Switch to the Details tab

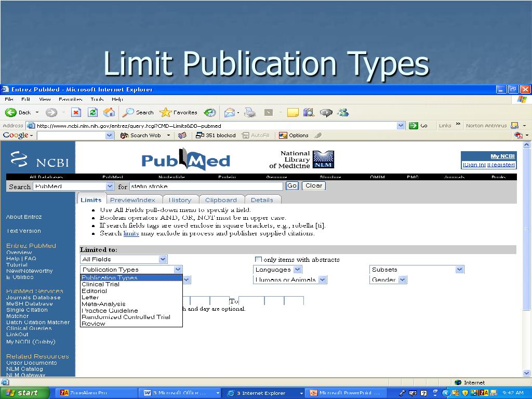tap(262, 200)
